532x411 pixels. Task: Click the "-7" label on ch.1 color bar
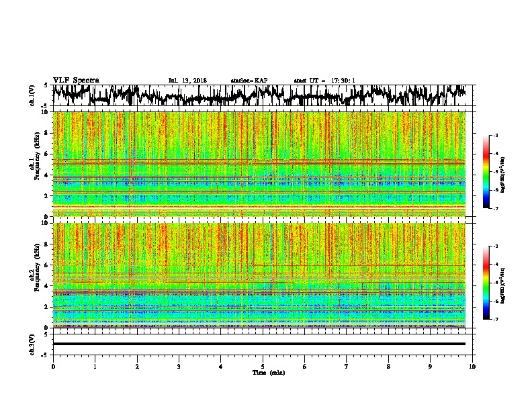495,208
